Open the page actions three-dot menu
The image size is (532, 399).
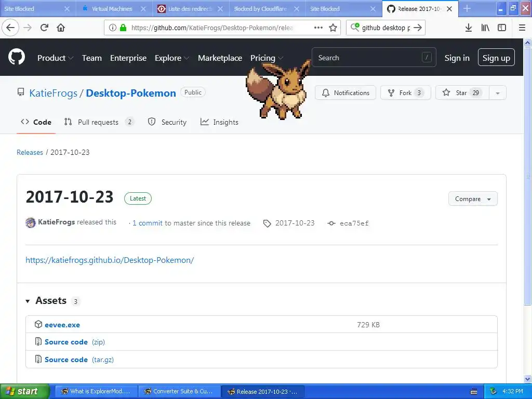pyautogui.click(x=318, y=28)
